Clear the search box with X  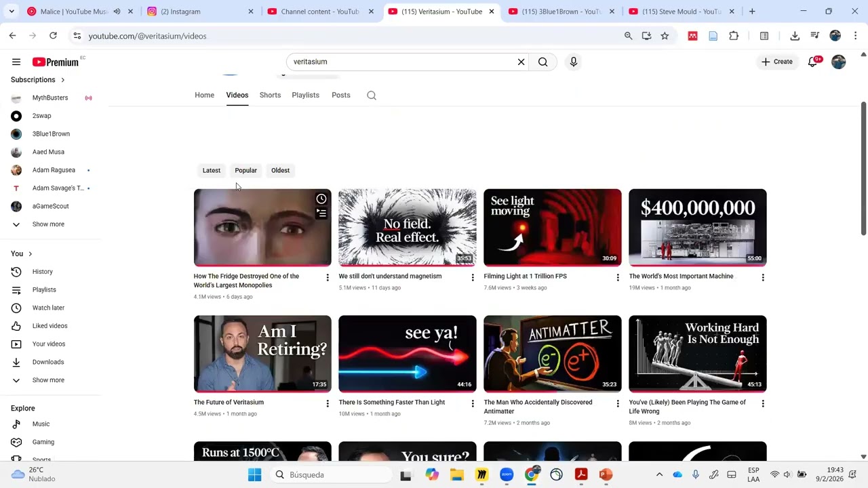(x=521, y=62)
